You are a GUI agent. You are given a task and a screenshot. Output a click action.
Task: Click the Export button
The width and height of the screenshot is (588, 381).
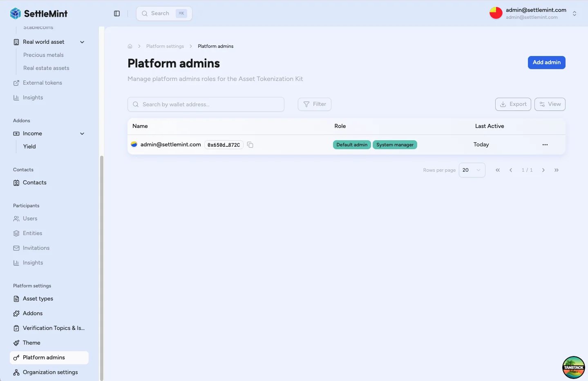coord(513,104)
